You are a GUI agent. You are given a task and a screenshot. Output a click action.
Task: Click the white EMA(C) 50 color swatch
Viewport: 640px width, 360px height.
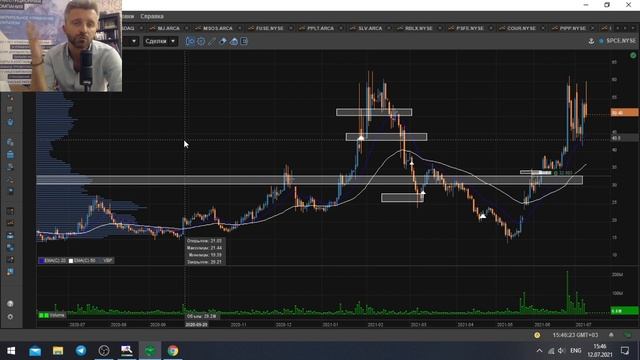click(x=71, y=260)
